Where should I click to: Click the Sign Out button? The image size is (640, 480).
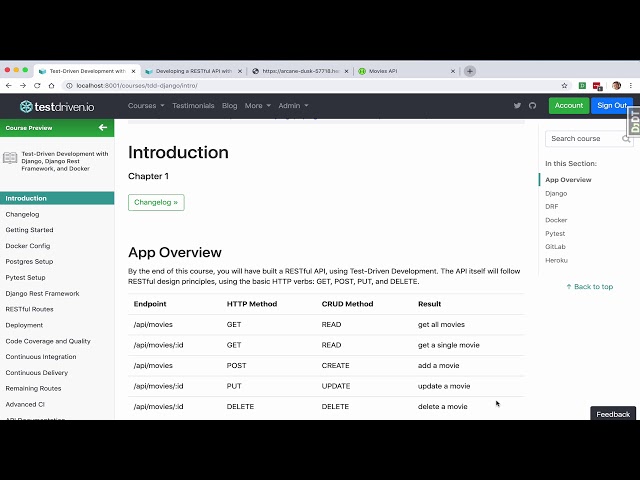[x=612, y=105]
